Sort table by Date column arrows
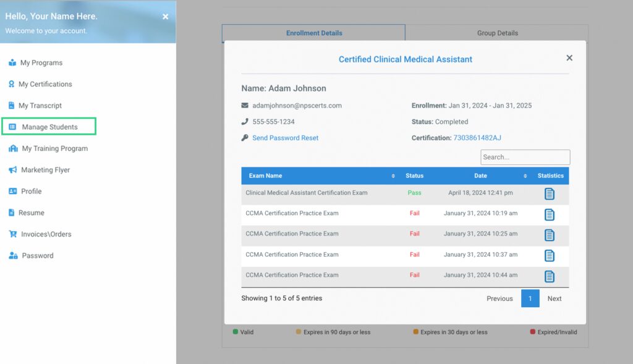 [525, 176]
